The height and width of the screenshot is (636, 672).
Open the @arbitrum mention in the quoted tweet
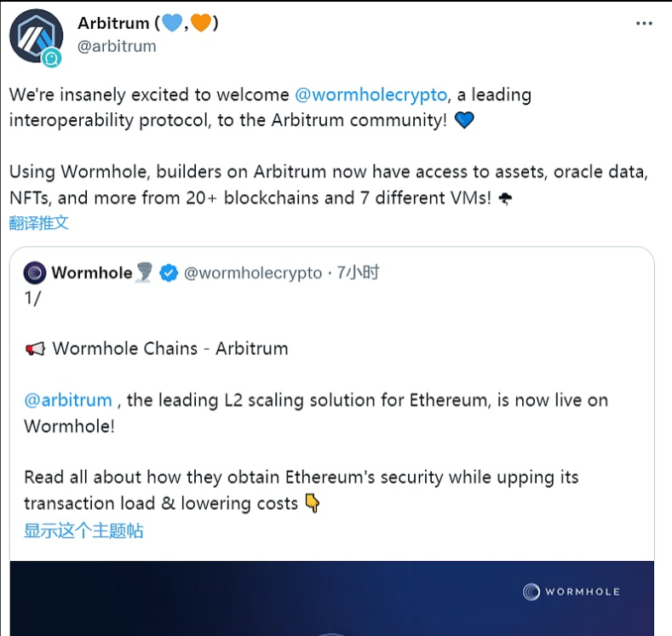click(68, 400)
